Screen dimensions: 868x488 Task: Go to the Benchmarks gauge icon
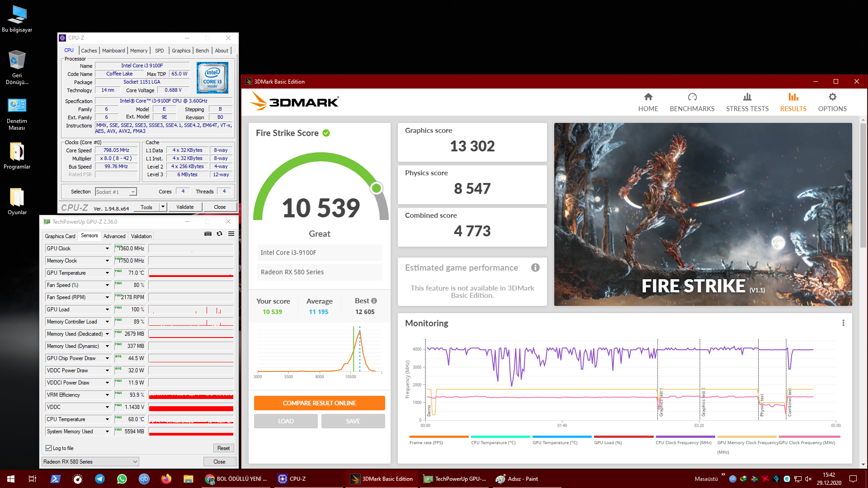click(692, 97)
